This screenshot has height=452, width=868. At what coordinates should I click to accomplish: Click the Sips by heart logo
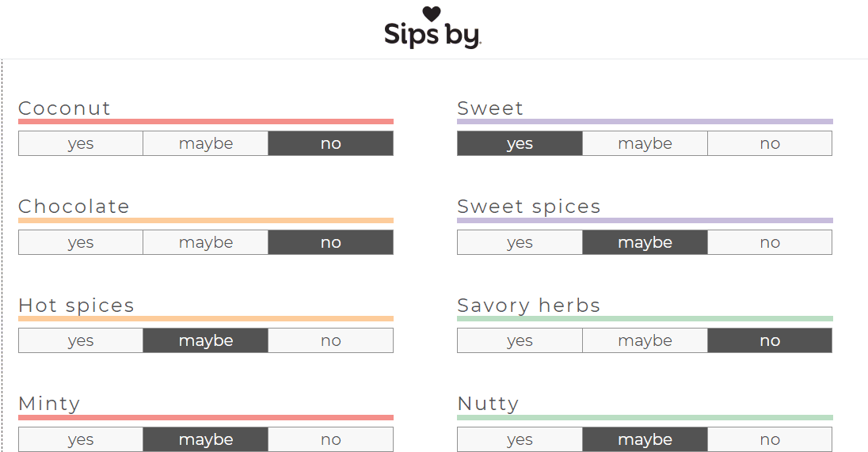pos(432,28)
